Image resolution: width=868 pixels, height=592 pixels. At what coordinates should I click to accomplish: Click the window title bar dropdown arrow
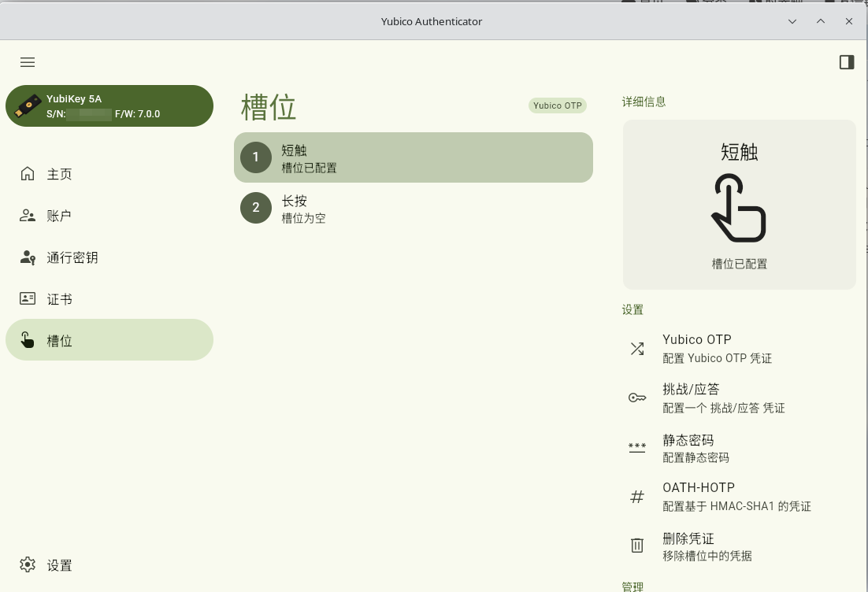[x=792, y=21]
